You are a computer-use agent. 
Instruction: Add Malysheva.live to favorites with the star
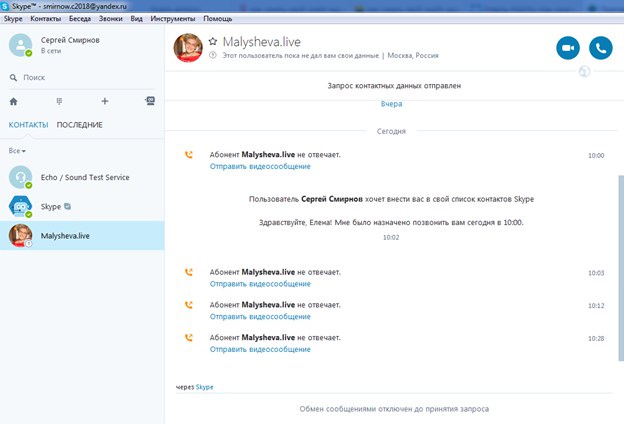pyautogui.click(x=213, y=41)
